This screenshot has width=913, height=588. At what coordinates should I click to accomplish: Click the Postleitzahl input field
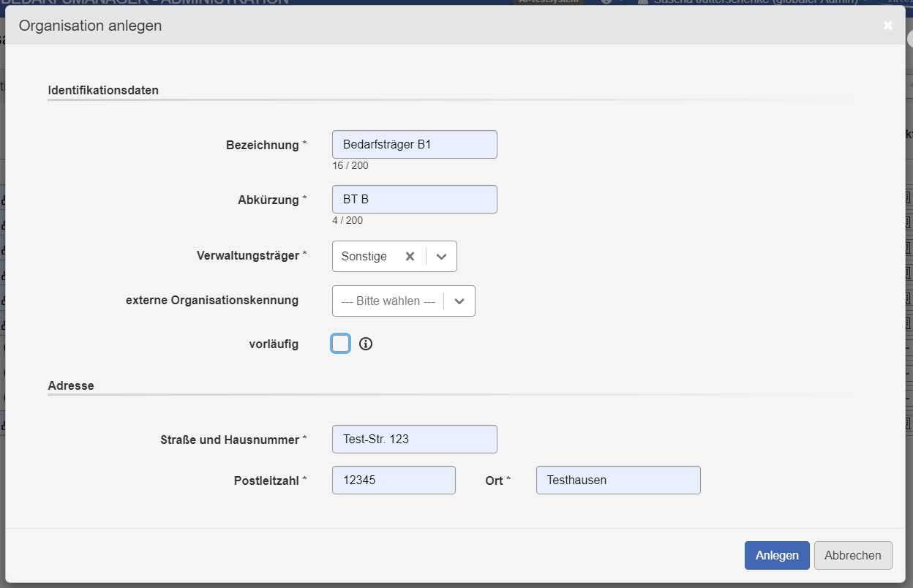point(394,480)
